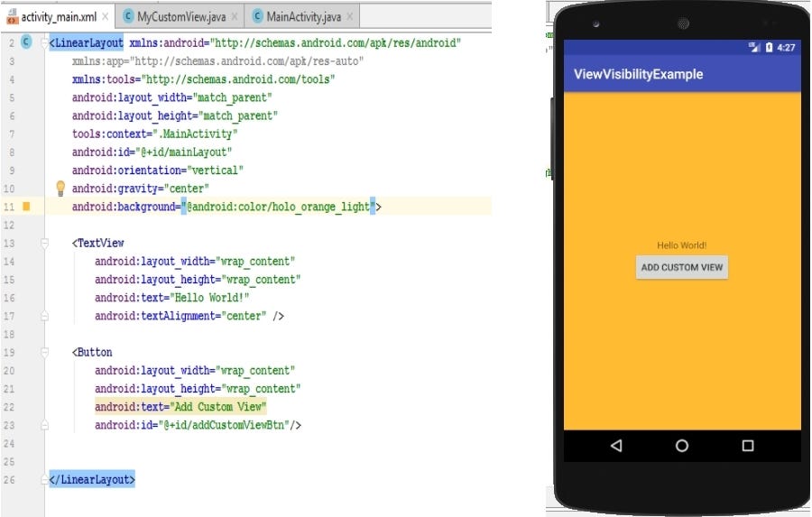This screenshot has height=517, width=812.
Task: Tap the Android Home circle button
Action: click(x=681, y=446)
